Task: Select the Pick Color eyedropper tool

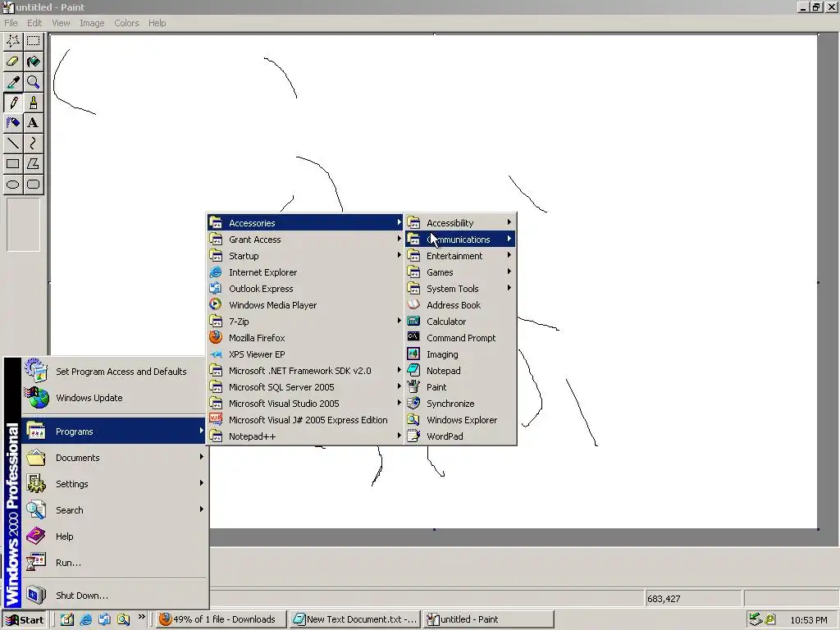Action: pos(13,82)
